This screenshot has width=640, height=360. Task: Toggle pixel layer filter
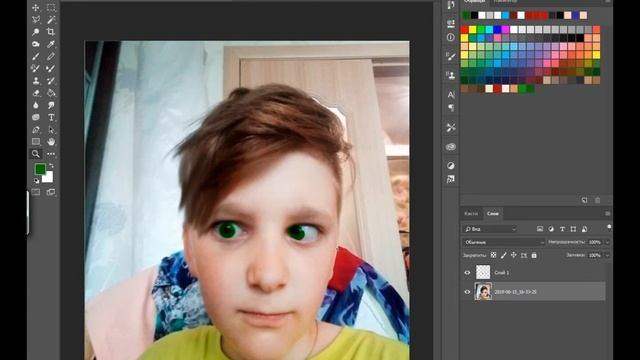pos(540,229)
